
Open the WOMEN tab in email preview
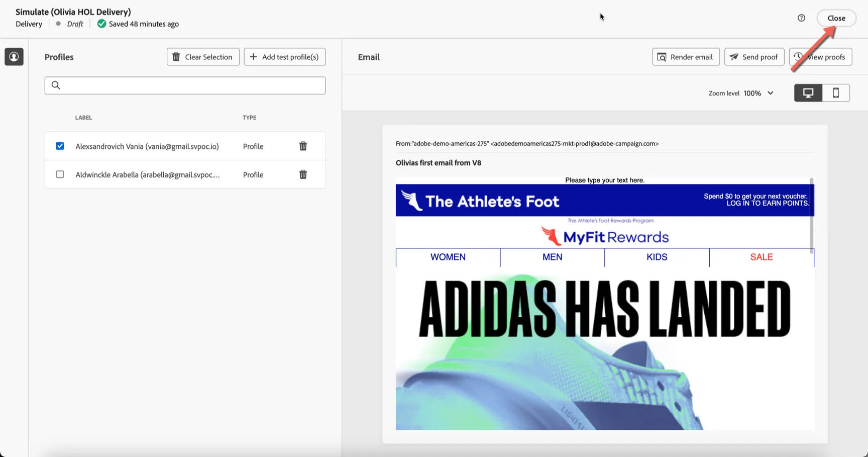448,257
